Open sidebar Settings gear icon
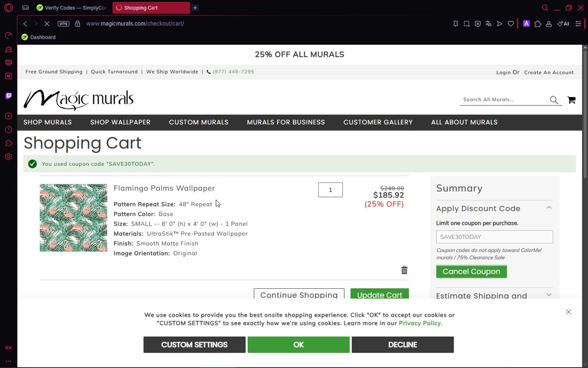Viewport: 588px width, 368px height. pos(8,157)
